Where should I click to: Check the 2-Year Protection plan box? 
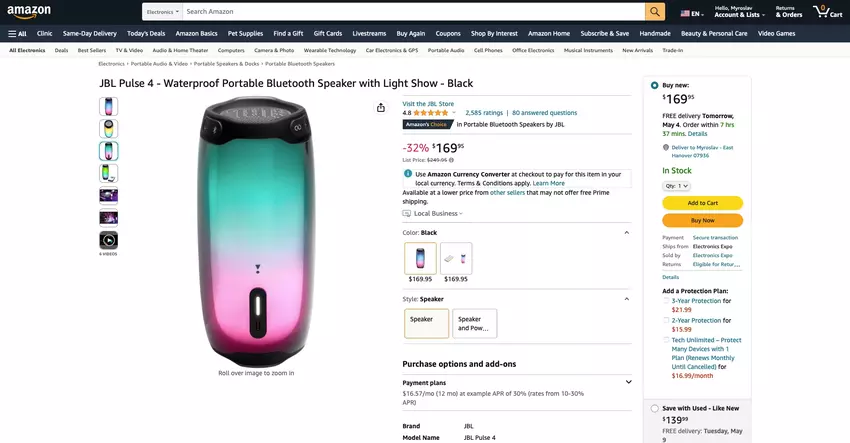point(667,320)
